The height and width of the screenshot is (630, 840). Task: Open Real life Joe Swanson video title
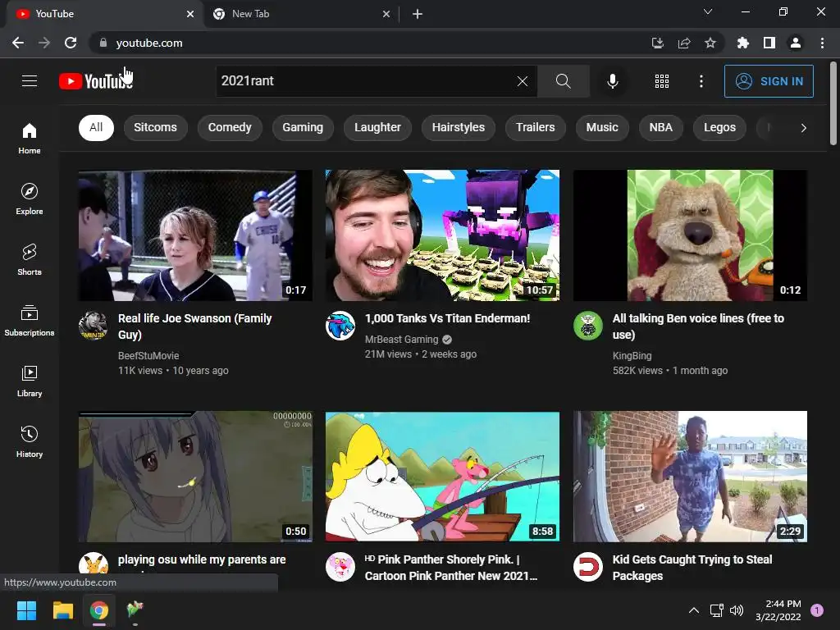[195, 326]
